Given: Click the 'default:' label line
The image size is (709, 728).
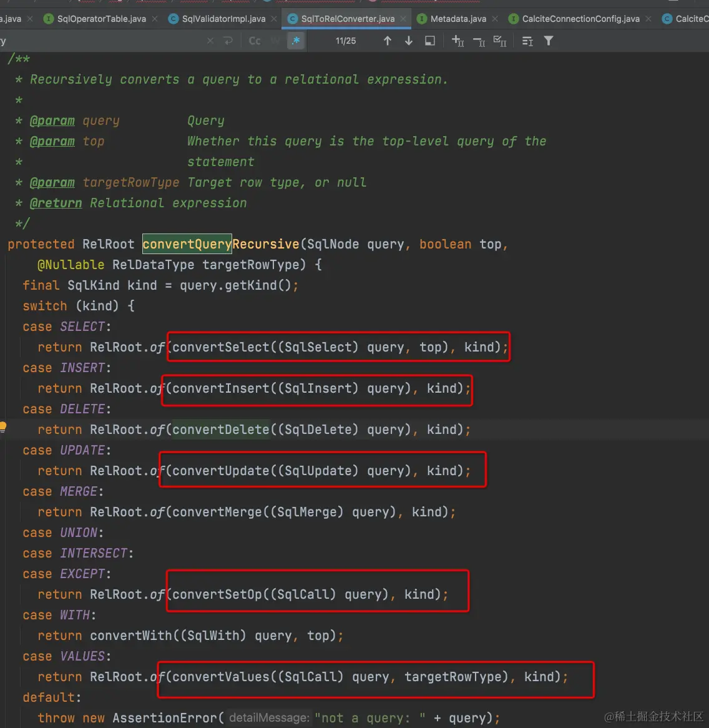Looking at the screenshot, I should point(52,697).
